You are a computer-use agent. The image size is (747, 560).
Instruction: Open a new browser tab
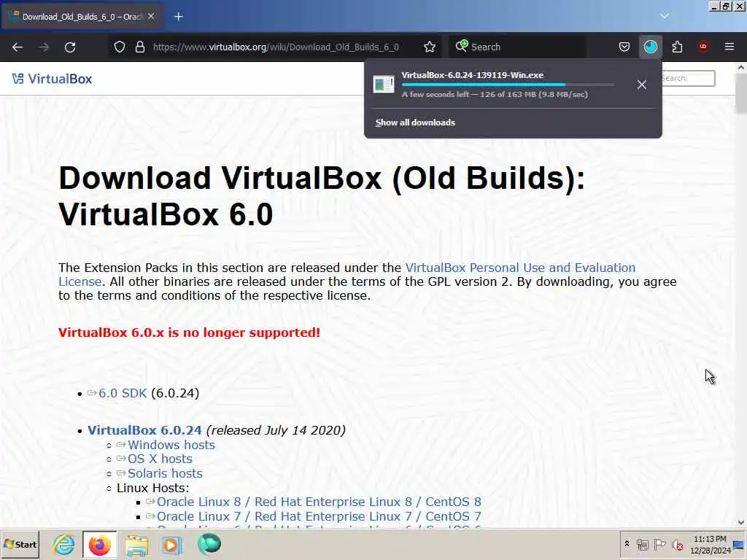coord(178,17)
